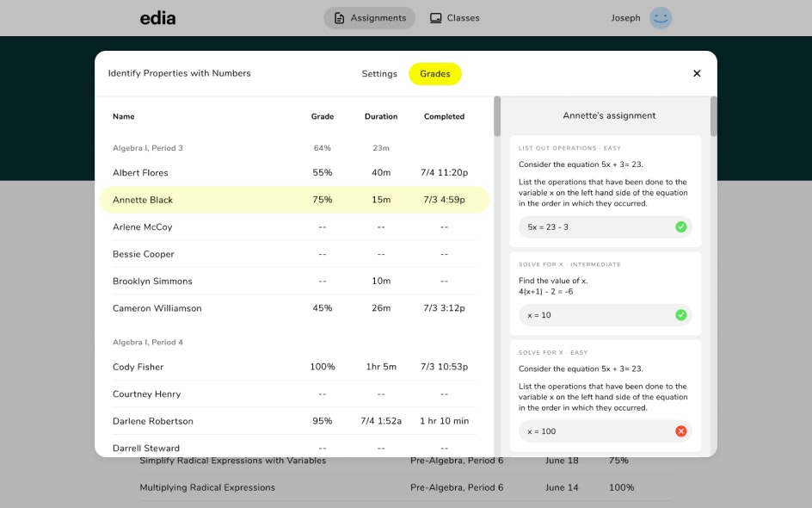This screenshot has width=812, height=508.
Task: Select Brooklyn Simmons in student list
Action: 152,281
